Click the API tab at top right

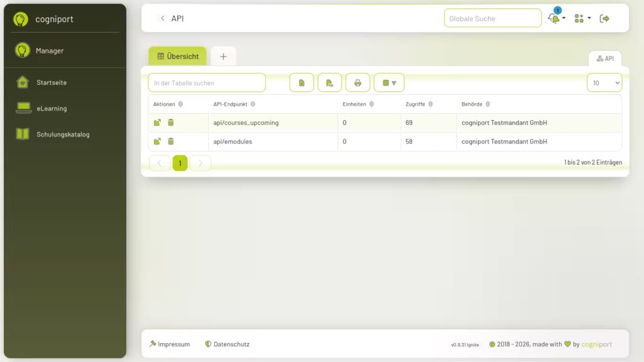pyautogui.click(x=605, y=58)
